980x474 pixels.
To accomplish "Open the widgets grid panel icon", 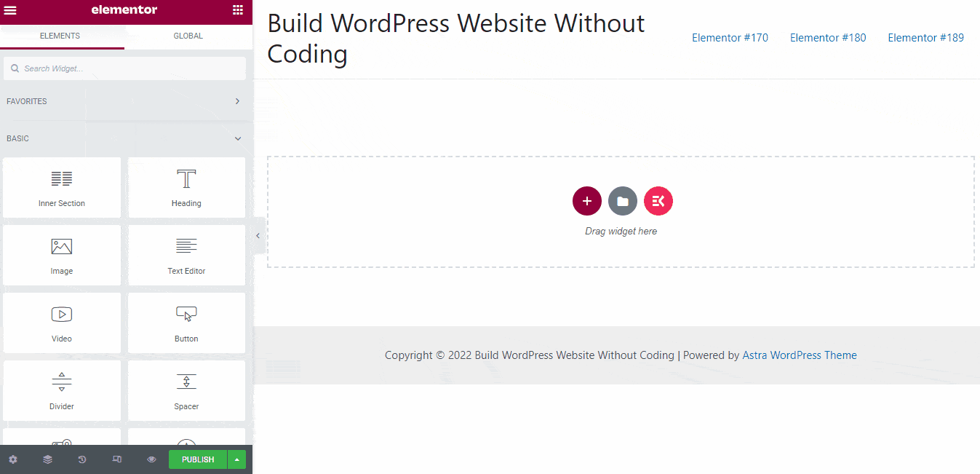I will [x=238, y=10].
